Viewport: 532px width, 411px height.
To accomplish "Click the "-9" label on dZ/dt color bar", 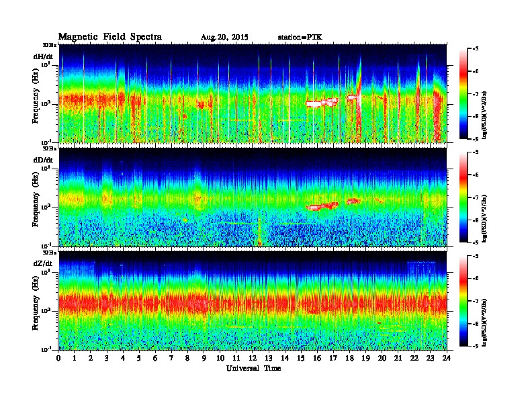I will (x=476, y=346).
